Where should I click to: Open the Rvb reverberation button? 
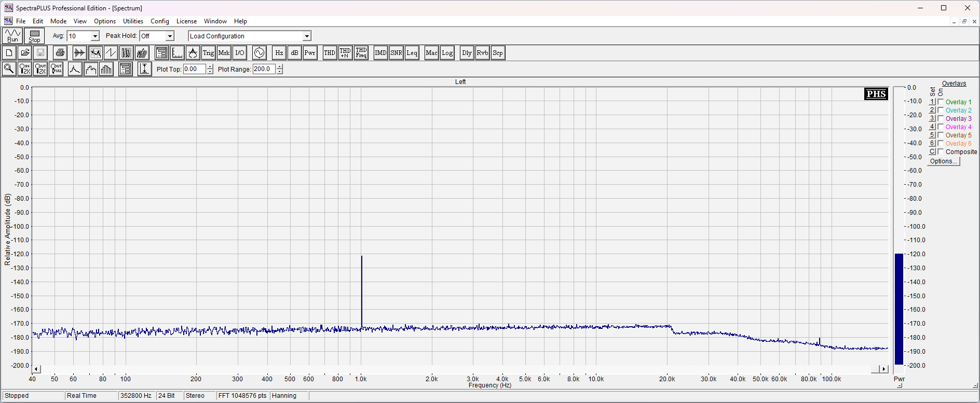483,53
